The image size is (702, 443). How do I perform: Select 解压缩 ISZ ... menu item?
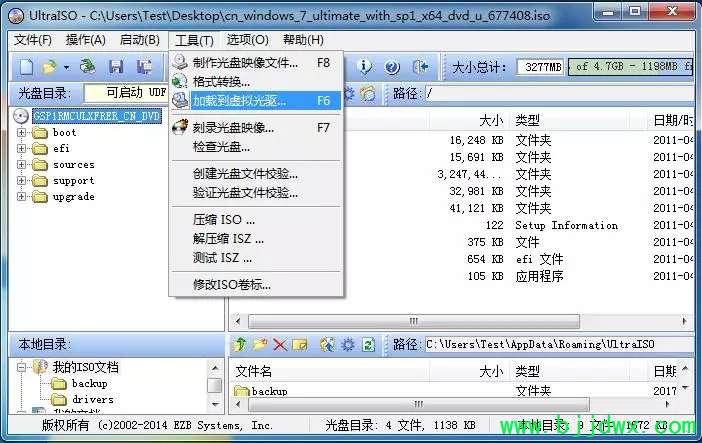pos(256,239)
